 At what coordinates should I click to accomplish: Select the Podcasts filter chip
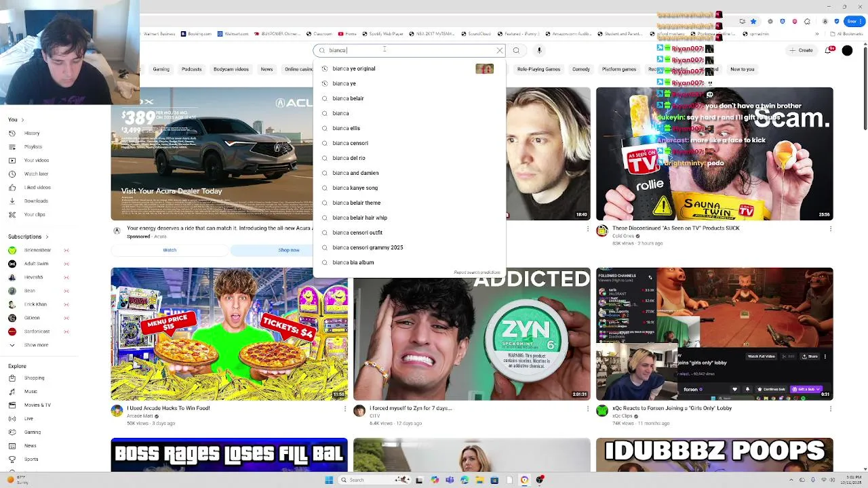point(191,69)
